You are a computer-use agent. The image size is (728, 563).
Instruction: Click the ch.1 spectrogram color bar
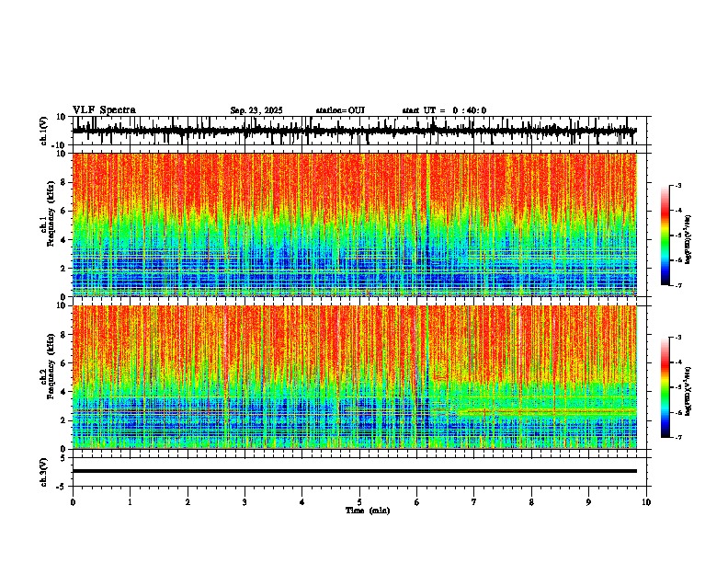point(665,236)
